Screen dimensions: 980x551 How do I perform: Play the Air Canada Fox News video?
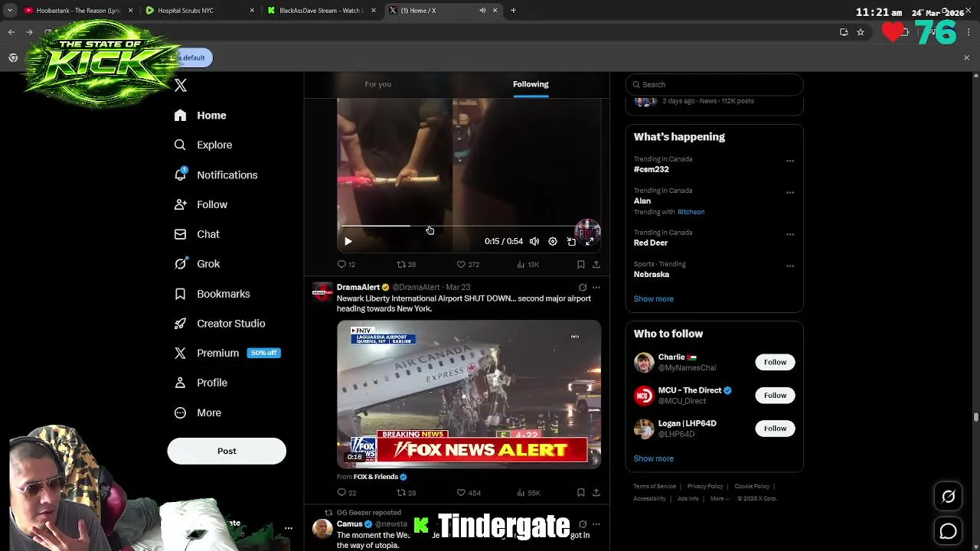[x=469, y=394]
